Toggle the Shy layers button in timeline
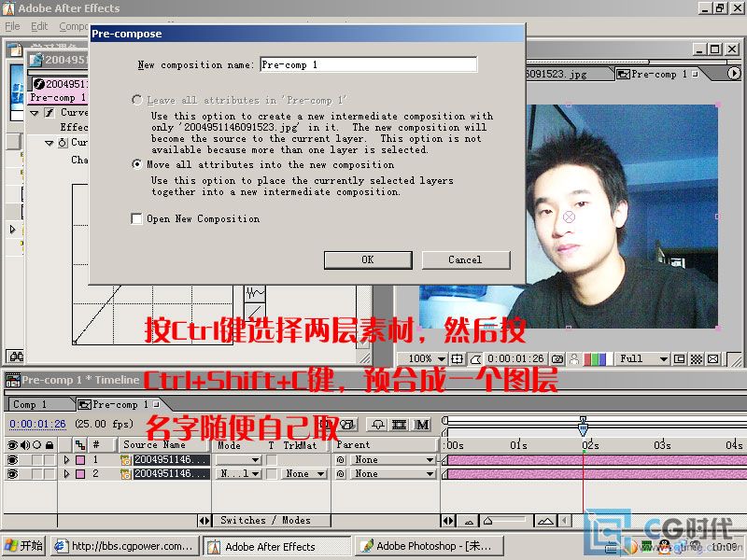Viewport: 747px width, 560px height. coord(379,425)
